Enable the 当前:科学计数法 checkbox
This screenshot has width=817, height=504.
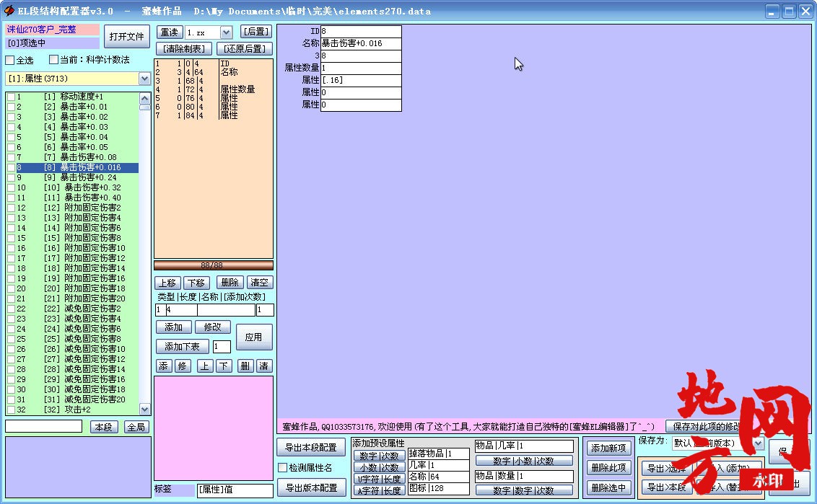pyautogui.click(x=53, y=59)
